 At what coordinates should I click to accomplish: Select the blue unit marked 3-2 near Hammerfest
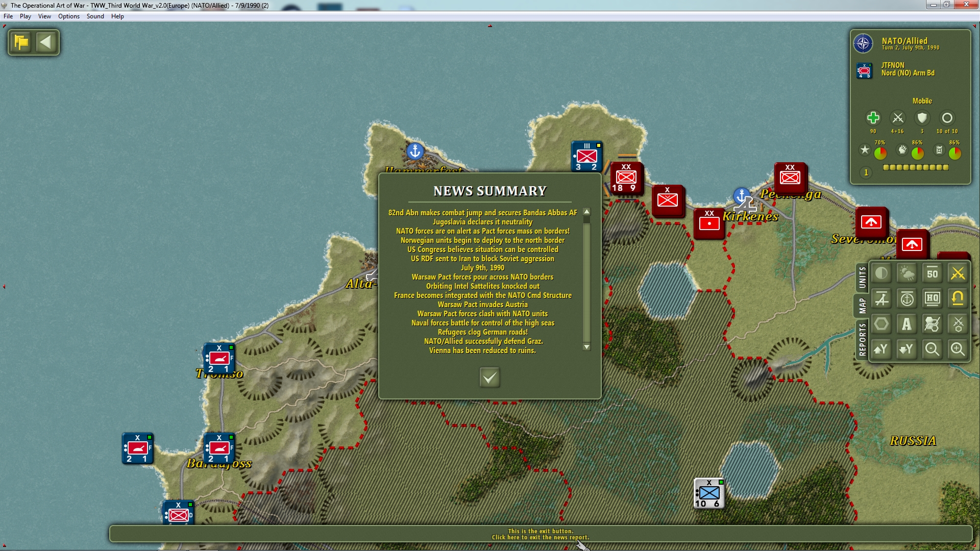[587, 157]
